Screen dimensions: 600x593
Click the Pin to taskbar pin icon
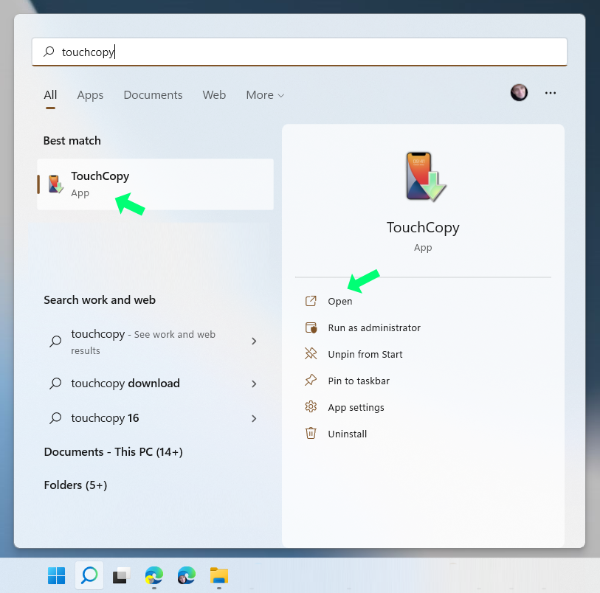tap(311, 380)
